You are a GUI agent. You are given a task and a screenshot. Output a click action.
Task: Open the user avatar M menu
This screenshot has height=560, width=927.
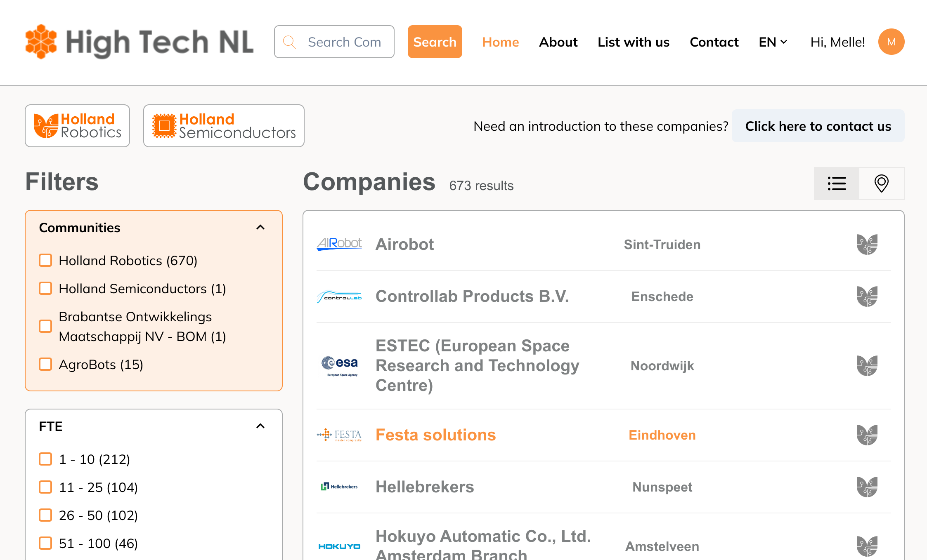click(891, 42)
